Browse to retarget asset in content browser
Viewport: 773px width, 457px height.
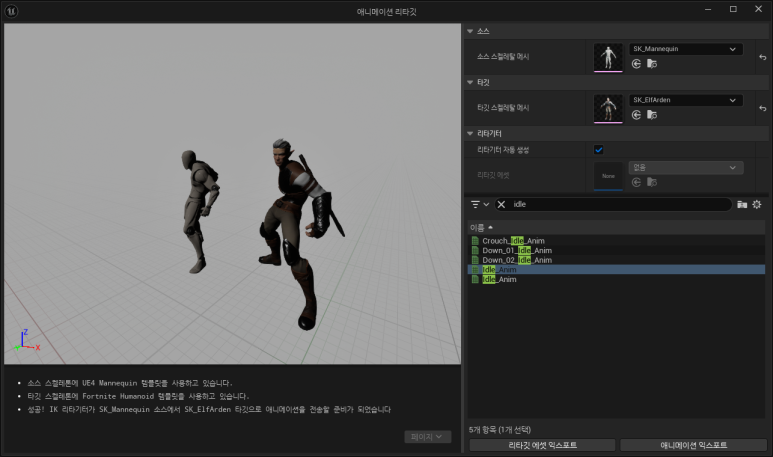[x=652, y=182]
